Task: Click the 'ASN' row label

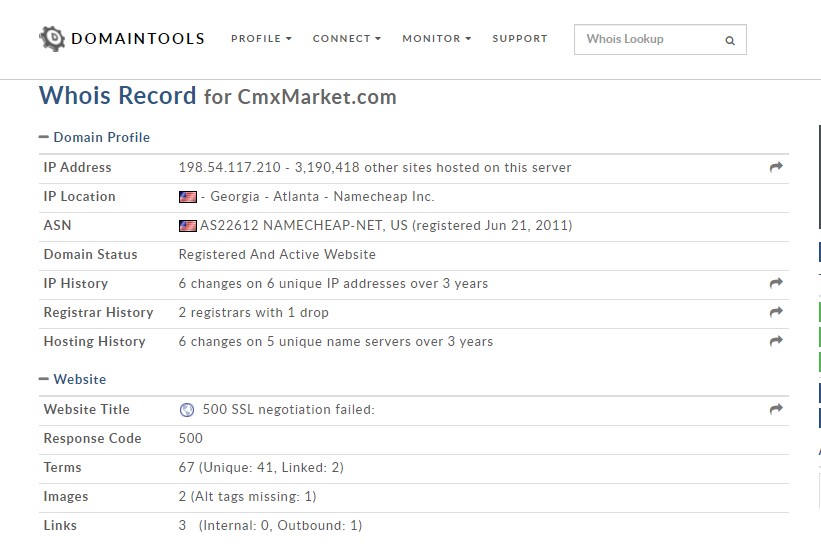Action: coord(57,225)
